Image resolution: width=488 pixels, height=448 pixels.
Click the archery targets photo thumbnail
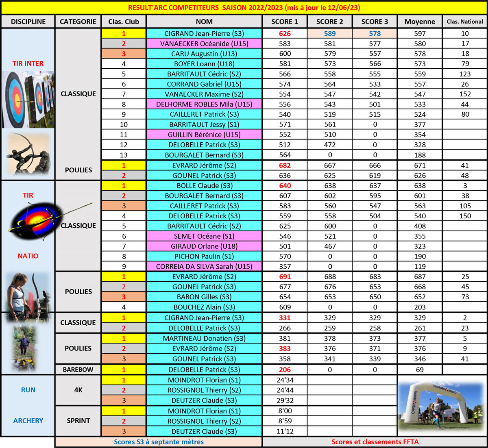point(28,100)
